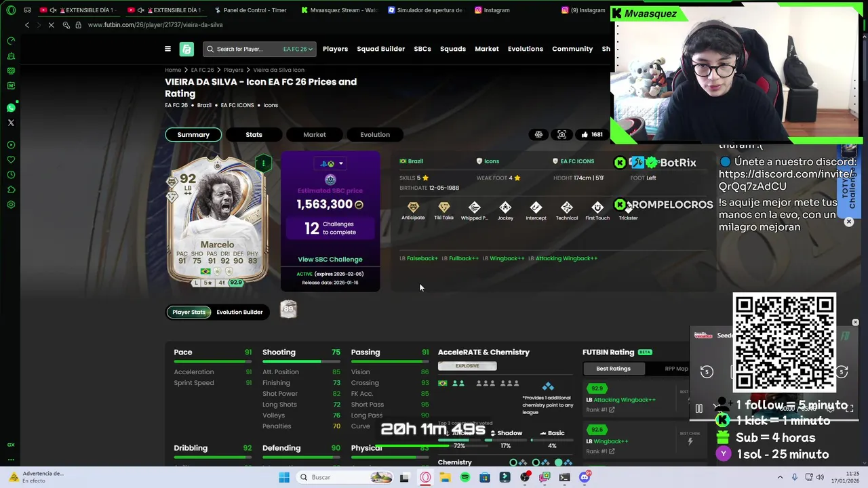Image resolution: width=868 pixels, height=488 pixels.
Task: Click the compare scales icon
Action: point(538,134)
